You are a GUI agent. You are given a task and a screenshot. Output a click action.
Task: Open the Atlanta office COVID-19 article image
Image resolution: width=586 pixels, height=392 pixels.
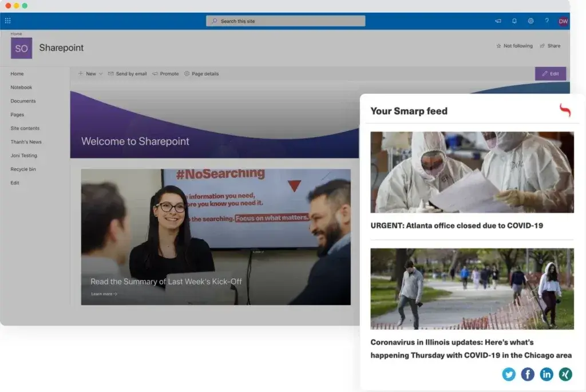[472, 172]
